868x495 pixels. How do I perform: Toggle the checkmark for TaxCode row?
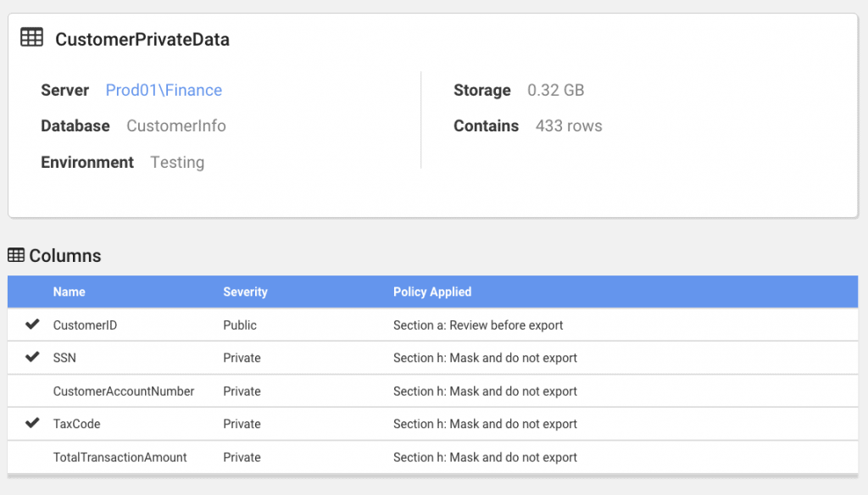(32, 424)
